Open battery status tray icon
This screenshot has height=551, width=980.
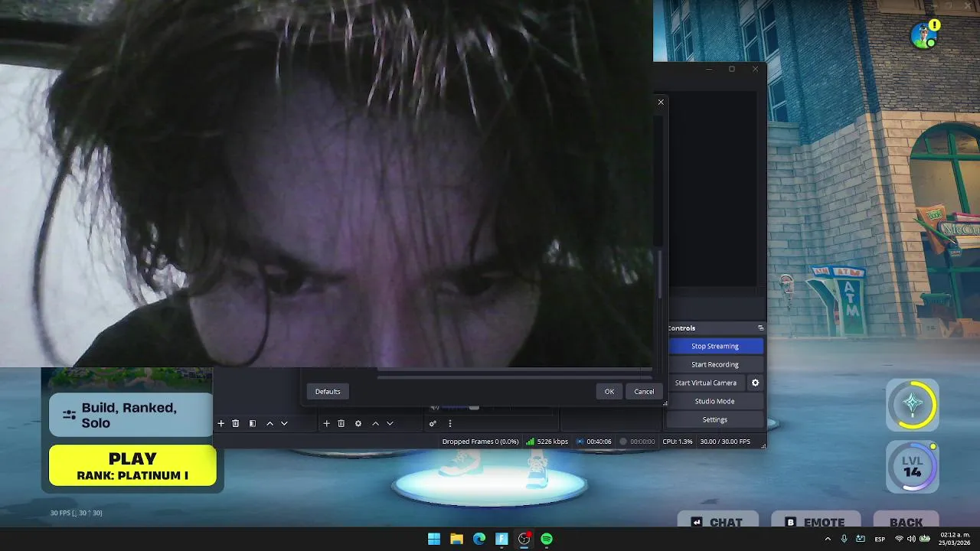(x=924, y=539)
